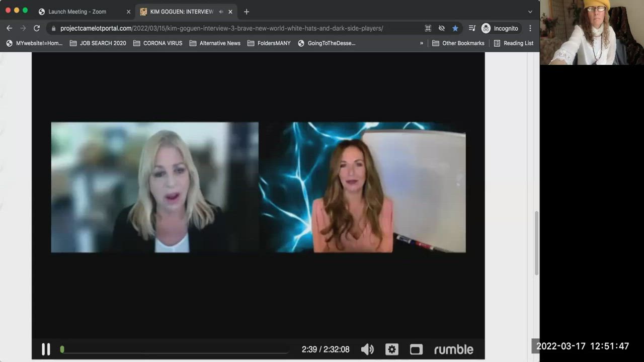Toggle theater mode in the video player
The width and height of the screenshot is (644, 362).
point(416,349)
